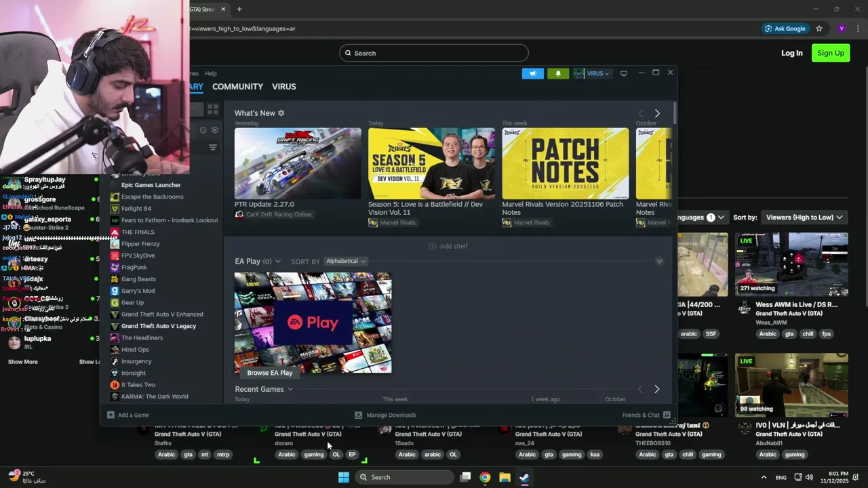Open Windows Start menu
Image resolution: width=868 pixels, height=488 pixels.
click(x=344, y=477)
